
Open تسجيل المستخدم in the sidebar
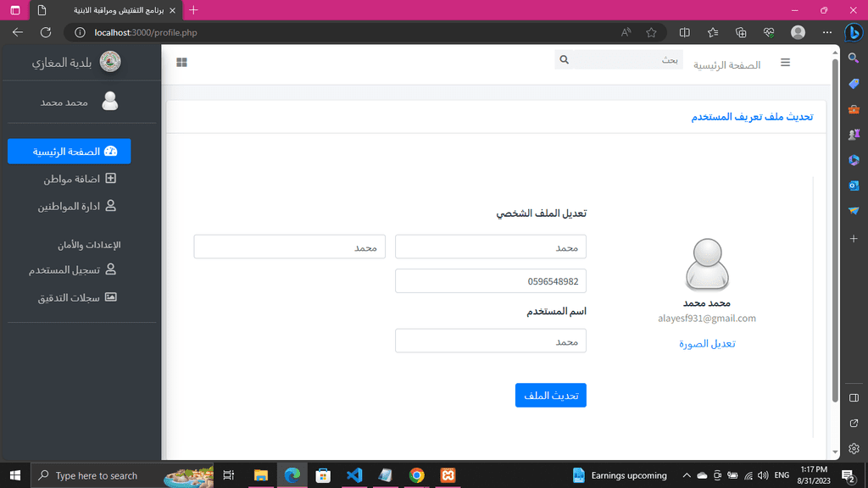click(72, 270)
